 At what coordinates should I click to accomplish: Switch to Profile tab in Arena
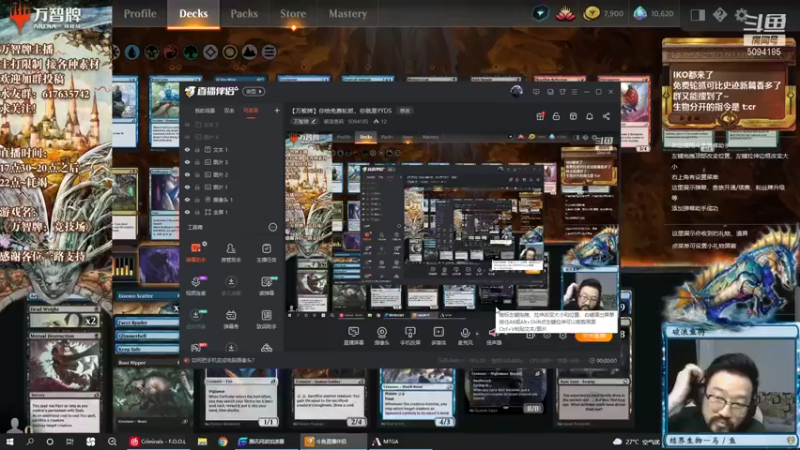(x=140, y=14)
